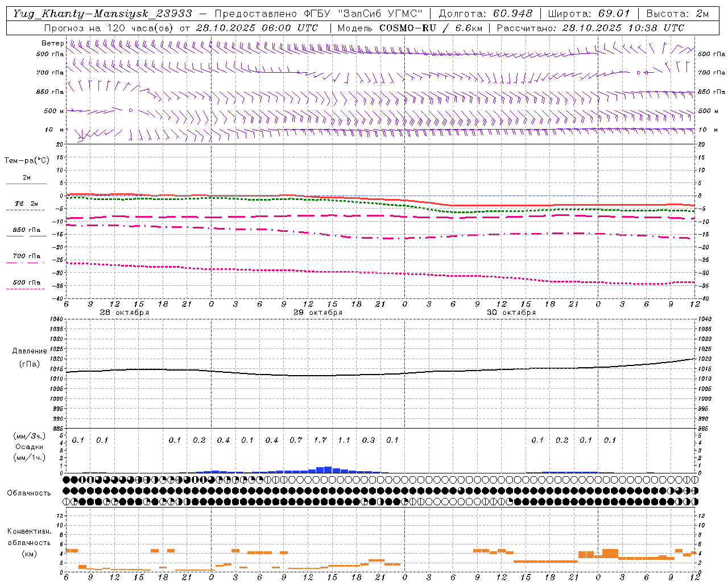Image resolution: width=728 pixels, height=582 pixels.
Task: Select the Модель COSMO-RU / 6.6км label
Action: [410, 28]
